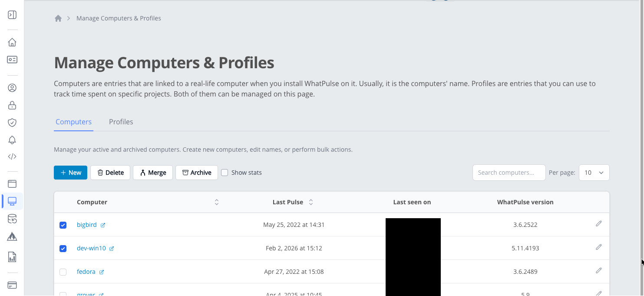Click the pencil edit icon for bigbird
This screenshot has height=296, width=644.
598,224
